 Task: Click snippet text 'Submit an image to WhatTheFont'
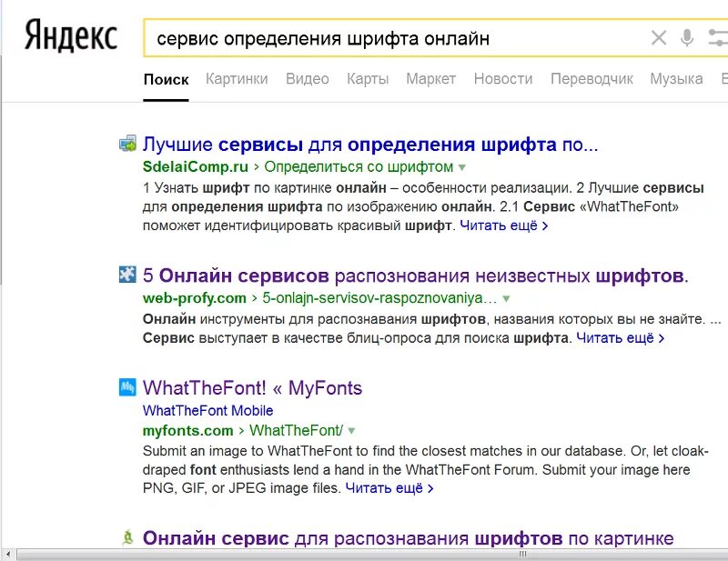point(249,451)
